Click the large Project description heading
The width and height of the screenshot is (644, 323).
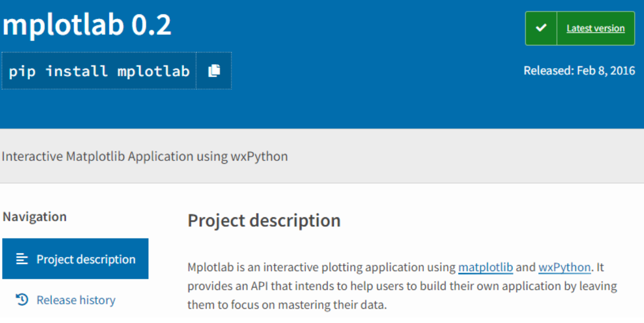coord(264,220)
